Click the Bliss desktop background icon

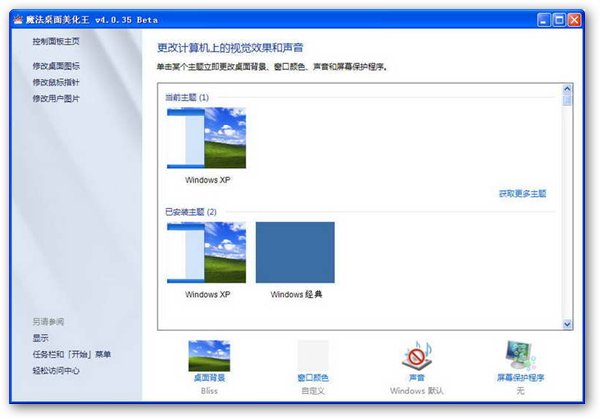point(209,356)
